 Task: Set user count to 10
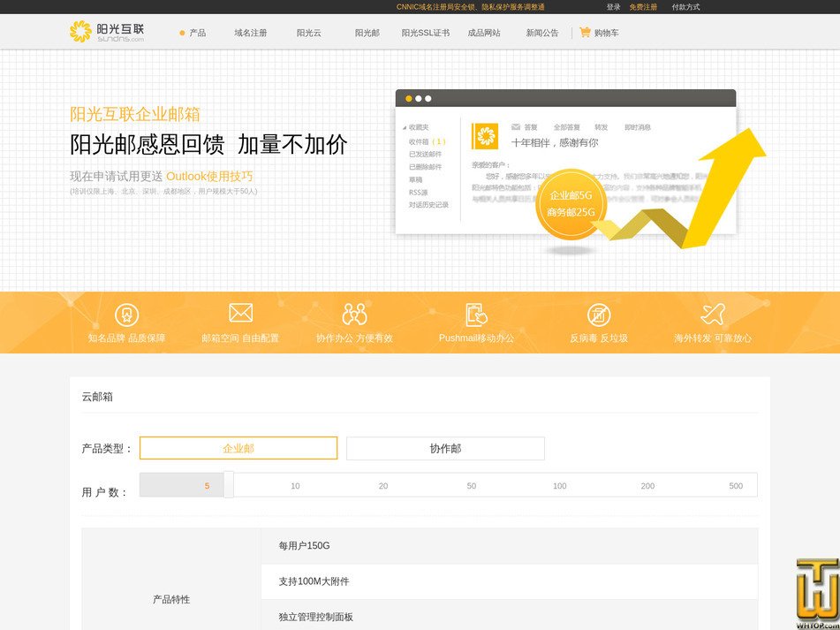tap(295, 486)
